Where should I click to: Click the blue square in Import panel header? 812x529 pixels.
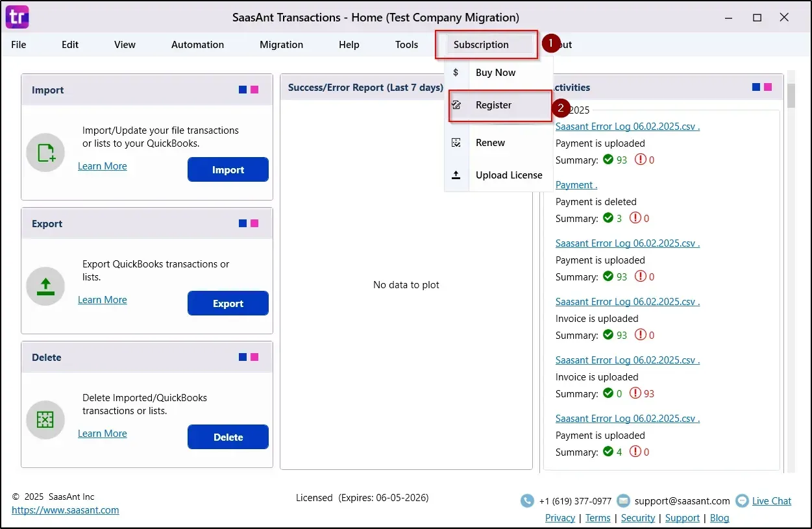click(243, 90)
